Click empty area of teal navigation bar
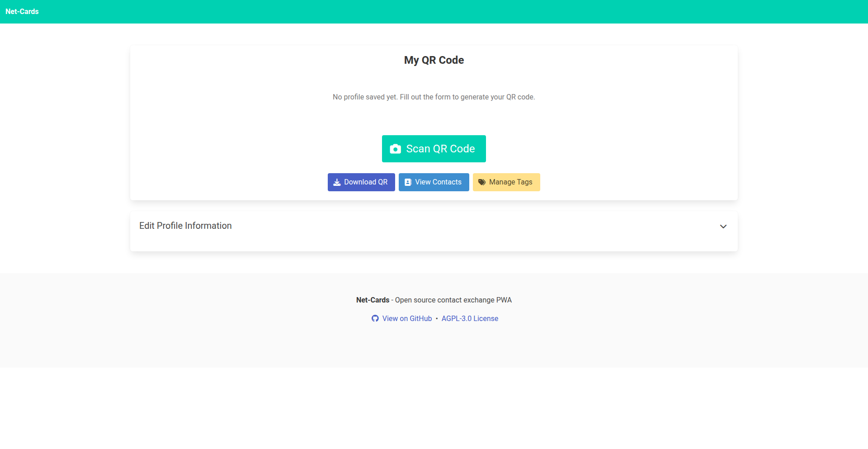Screen dimensions: 868x449 452,11
